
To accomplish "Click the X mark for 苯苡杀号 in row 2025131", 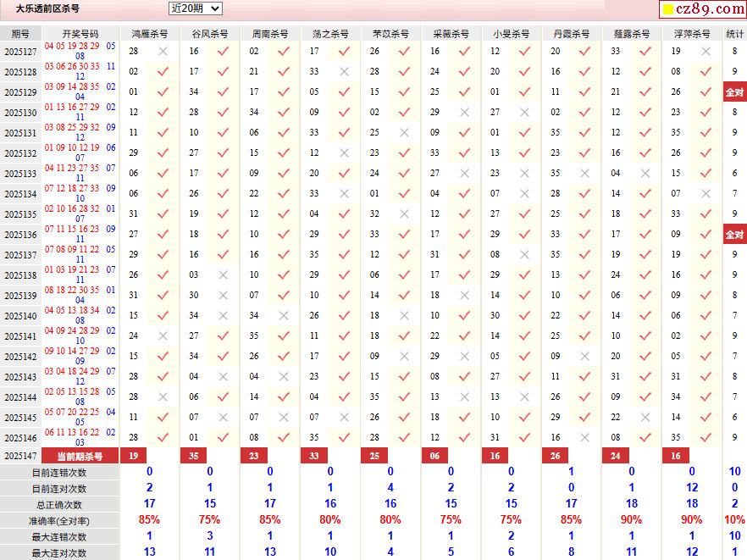I will click(x=404, y=133).
